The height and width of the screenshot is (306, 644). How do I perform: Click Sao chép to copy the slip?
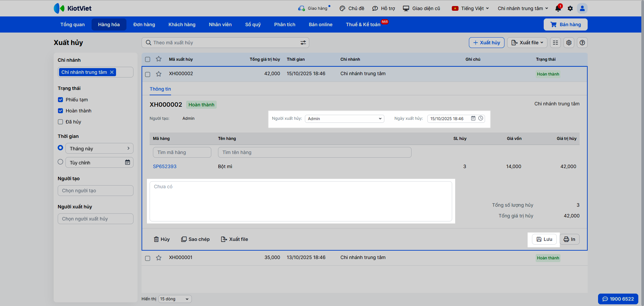coord(195,239)
